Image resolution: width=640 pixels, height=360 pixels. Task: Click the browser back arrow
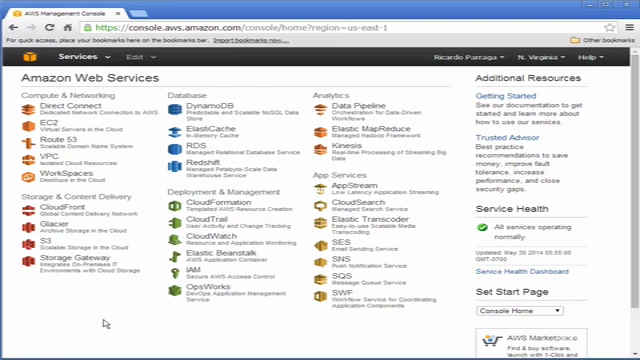[x=13, y=27]
